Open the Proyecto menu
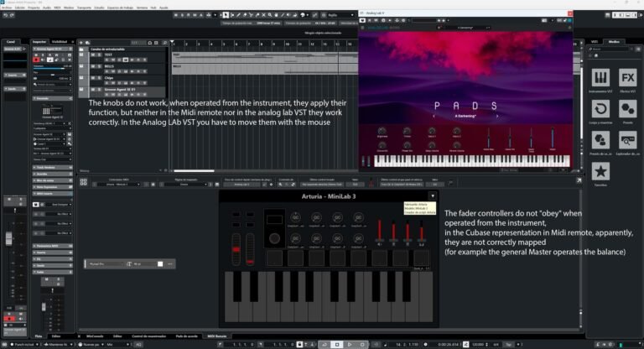 (x=34, y=8)
